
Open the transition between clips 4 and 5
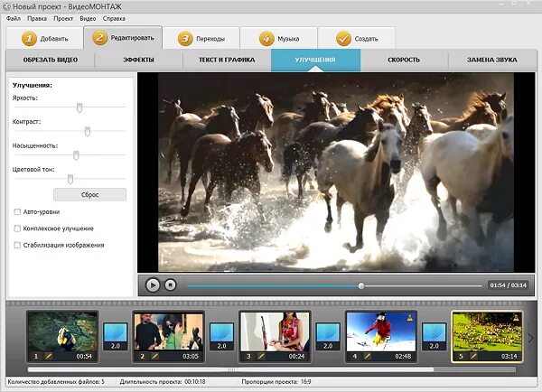(x=435, y=336)
